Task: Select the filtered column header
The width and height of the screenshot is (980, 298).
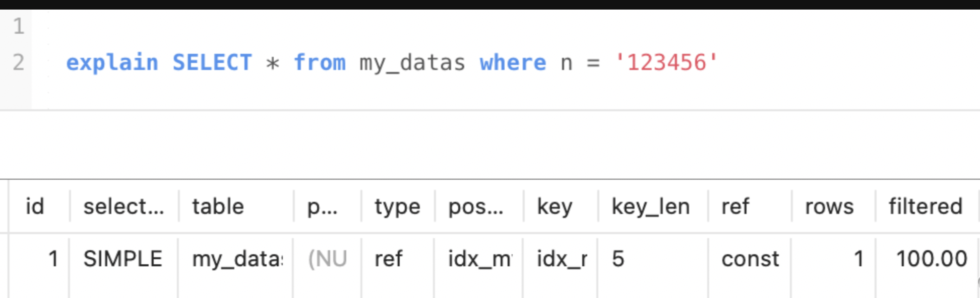Action: 925,206
